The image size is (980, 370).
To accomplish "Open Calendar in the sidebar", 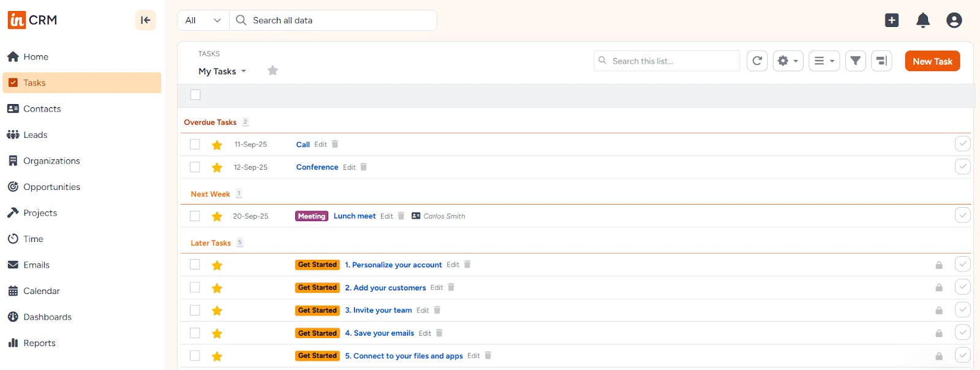I will click(82, 291).
